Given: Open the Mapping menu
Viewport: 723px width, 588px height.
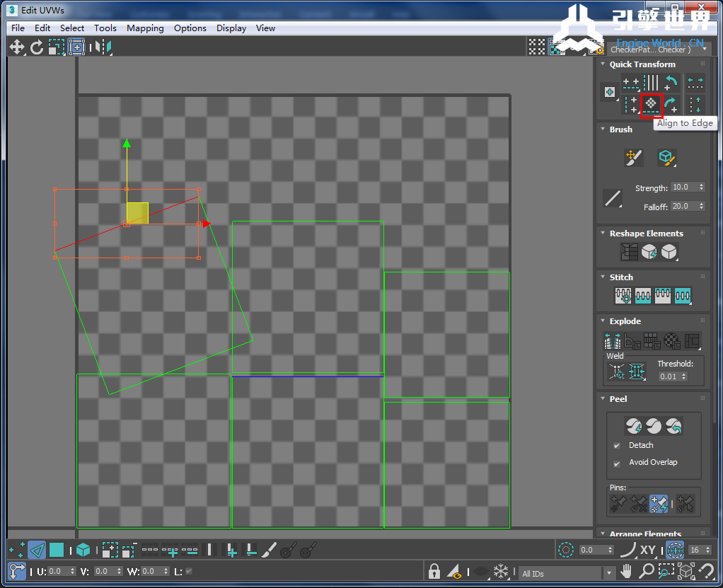Looking at the screenshot, I should pyautogui.click(x=145, y=28).
